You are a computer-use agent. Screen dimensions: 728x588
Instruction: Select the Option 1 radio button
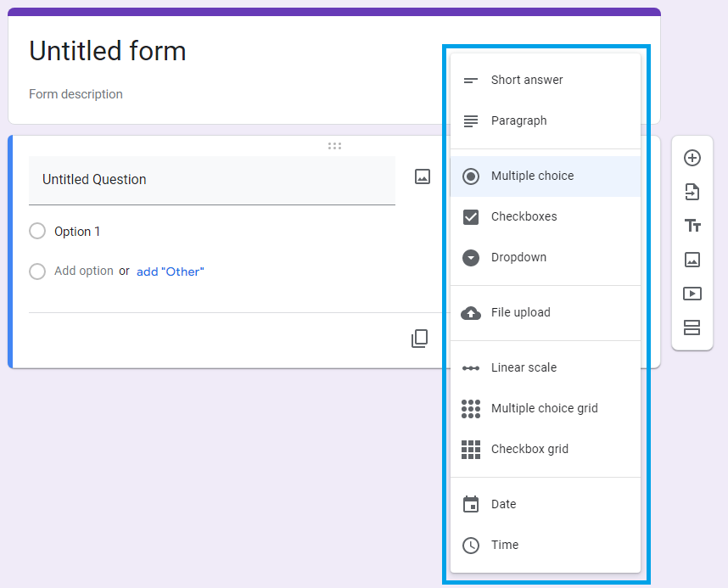[37, 232]
